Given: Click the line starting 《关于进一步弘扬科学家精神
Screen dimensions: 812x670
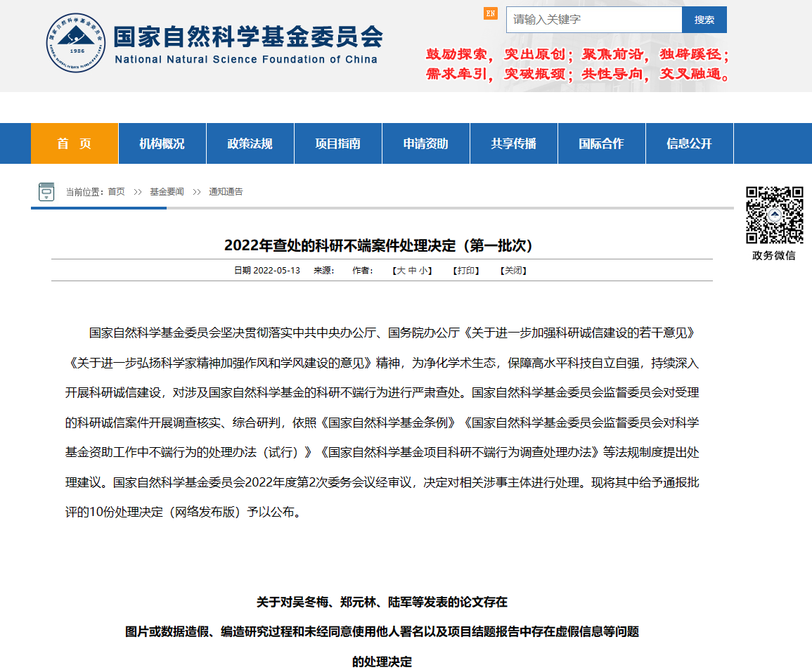Looking at the screenshot, I should [382, 363].
